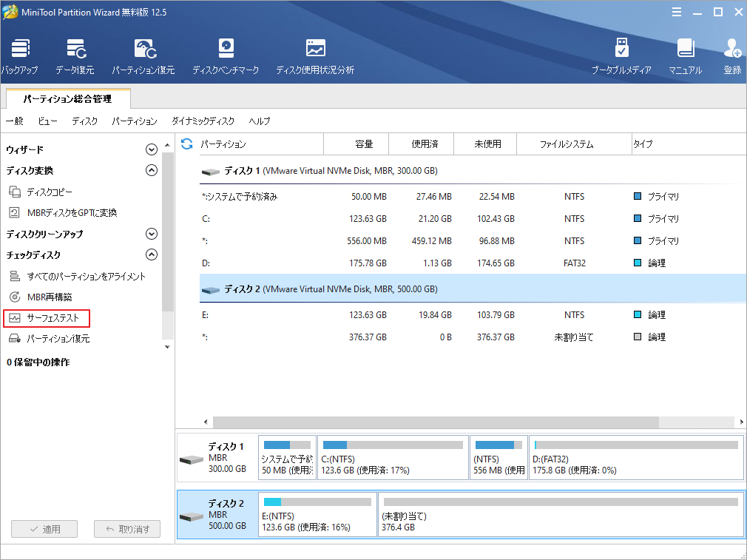747x560 pixels.
Task: Select the 未割り当て 376.37 GB row
Action: [x=473, y=337]
